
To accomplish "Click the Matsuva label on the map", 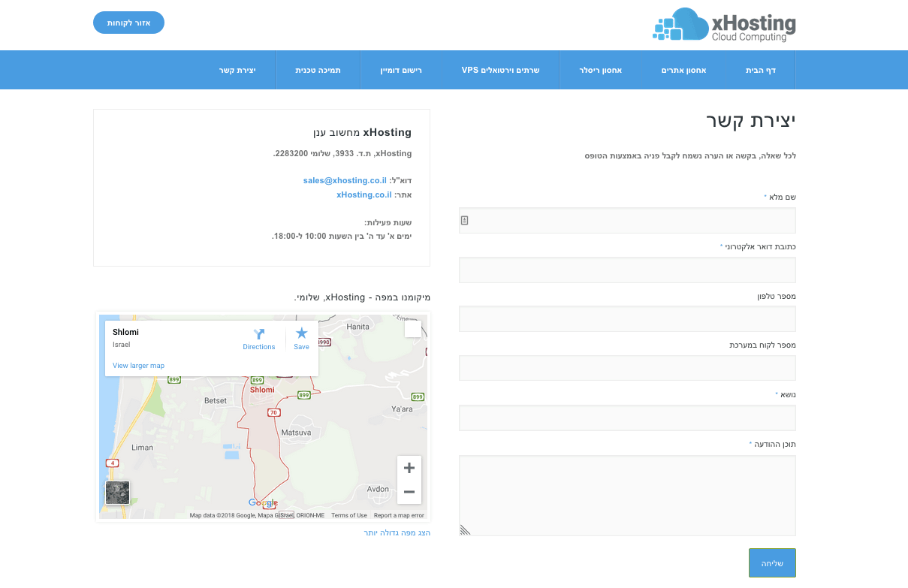I will (296, 433).
